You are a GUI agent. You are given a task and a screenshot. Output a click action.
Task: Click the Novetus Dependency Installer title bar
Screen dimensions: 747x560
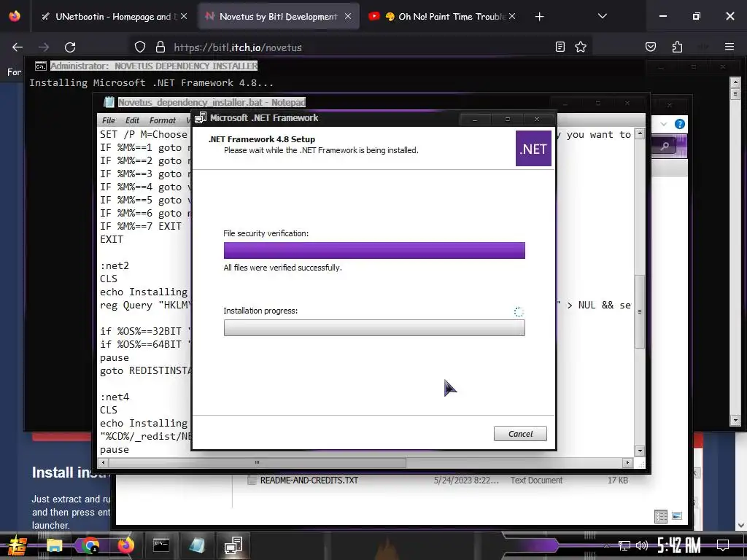(x=155, y=66)
